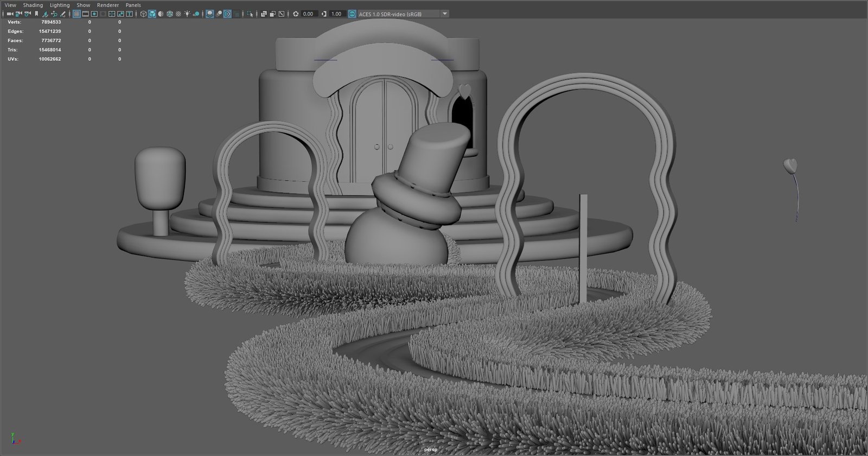Click the textured display checker icon
This screenshot has height=456, width=868.
(x=178, y=14)
